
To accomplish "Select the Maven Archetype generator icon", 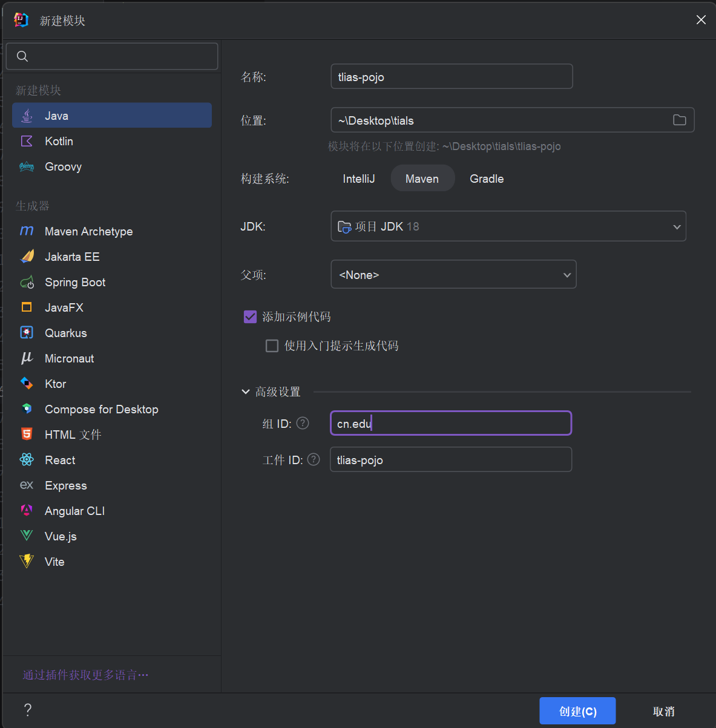I will 27,231.
